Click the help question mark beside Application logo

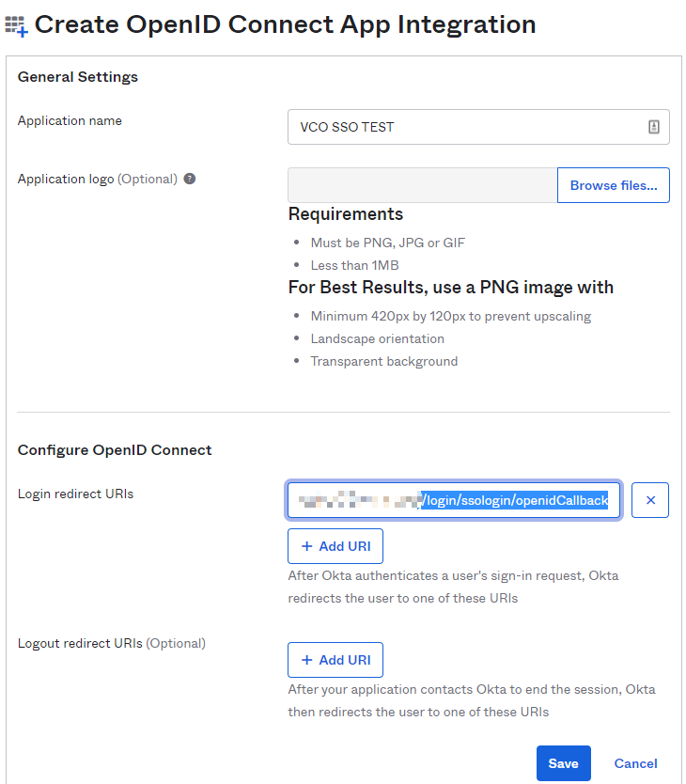190,179
